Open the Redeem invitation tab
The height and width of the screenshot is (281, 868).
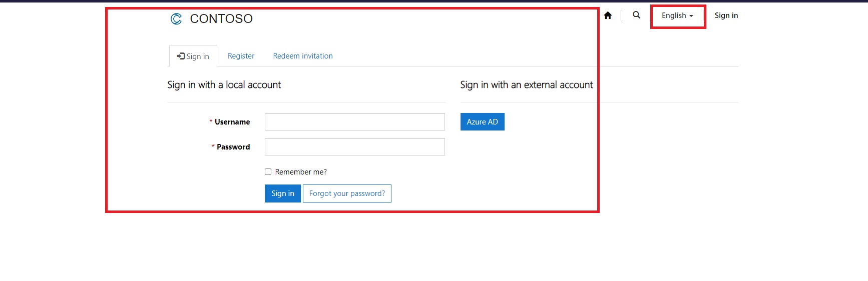tap(303, 56)
